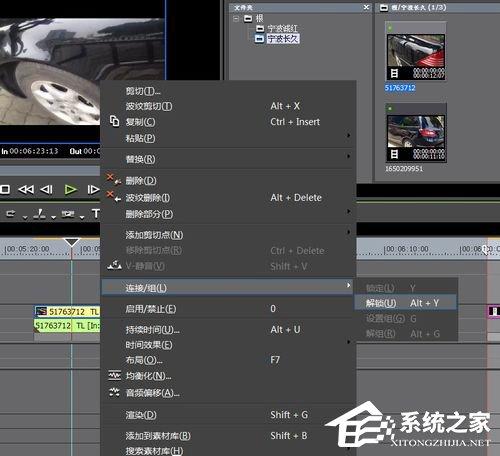The image size is (500, 456).
Task: Click the add cut point toolbar icon
Action: [40, 214]
